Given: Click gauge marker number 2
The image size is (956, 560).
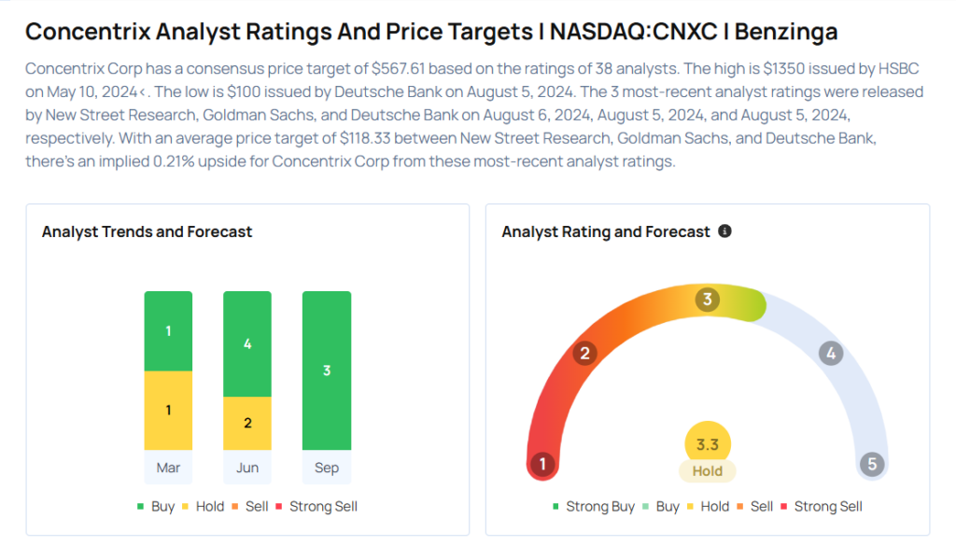Looking at the screenshot, I should (x=585, y=353).
